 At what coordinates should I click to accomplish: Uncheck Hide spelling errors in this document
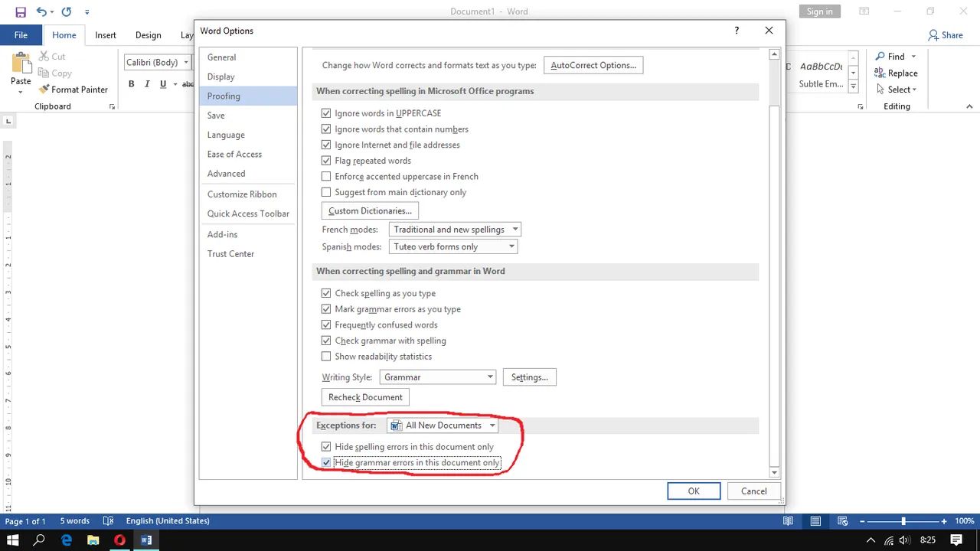point(326,447)
